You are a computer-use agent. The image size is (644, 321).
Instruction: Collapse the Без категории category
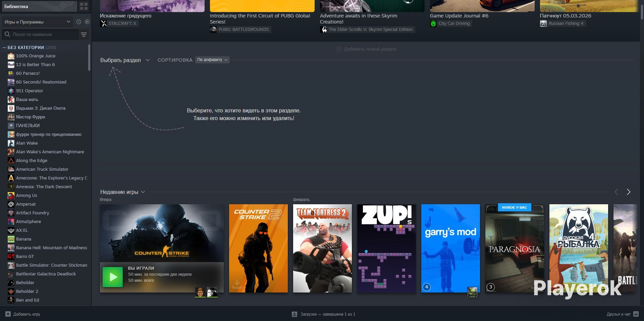(4, 48)
